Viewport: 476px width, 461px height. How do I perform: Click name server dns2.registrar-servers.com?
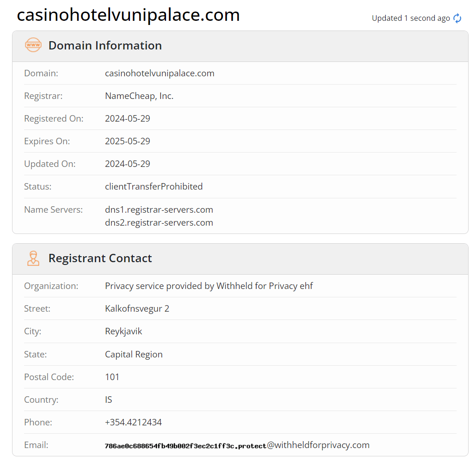(159, 222)
